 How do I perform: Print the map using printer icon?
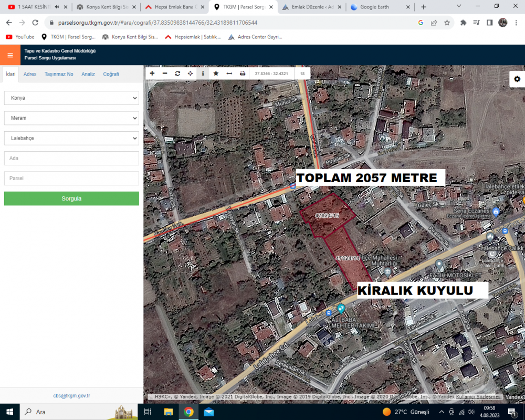[x=243, y=73]
